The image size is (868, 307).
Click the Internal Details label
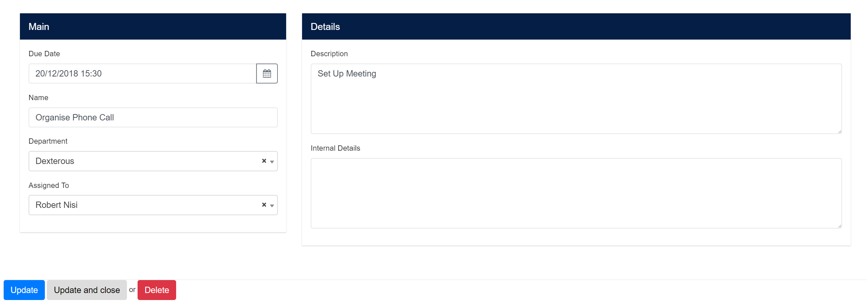click(335, 148)
